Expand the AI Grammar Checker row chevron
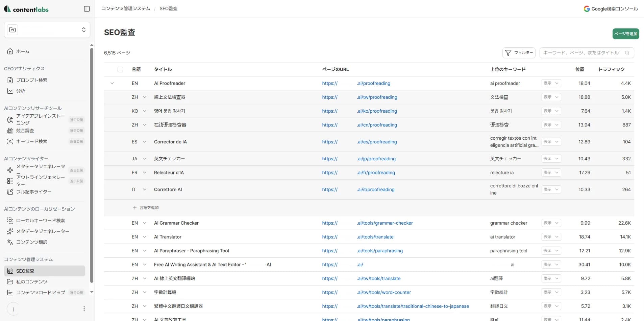 (x=145, y=223)
